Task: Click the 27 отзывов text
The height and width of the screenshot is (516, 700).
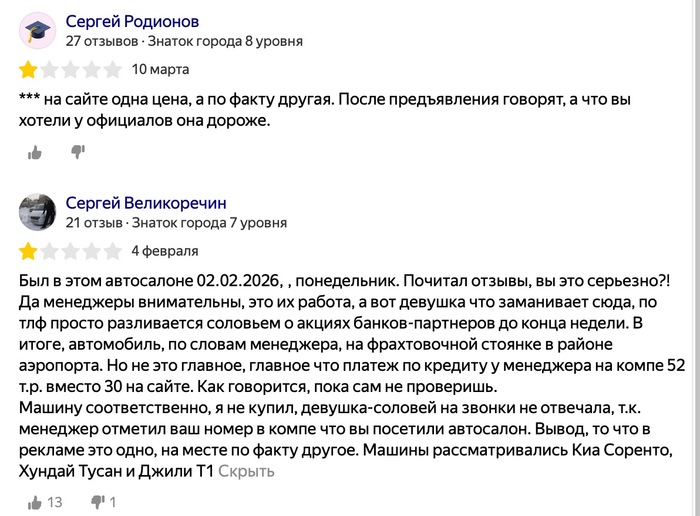Action: (102, 41)
